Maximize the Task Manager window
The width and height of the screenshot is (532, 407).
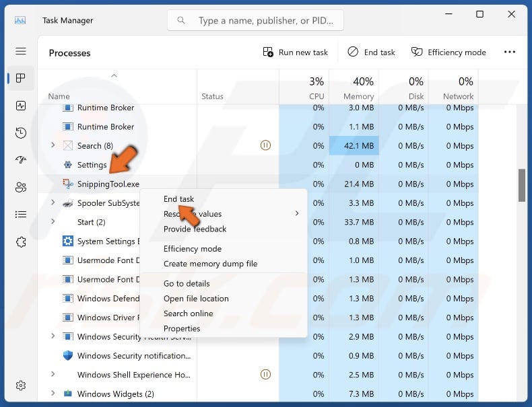pos(479,14)
